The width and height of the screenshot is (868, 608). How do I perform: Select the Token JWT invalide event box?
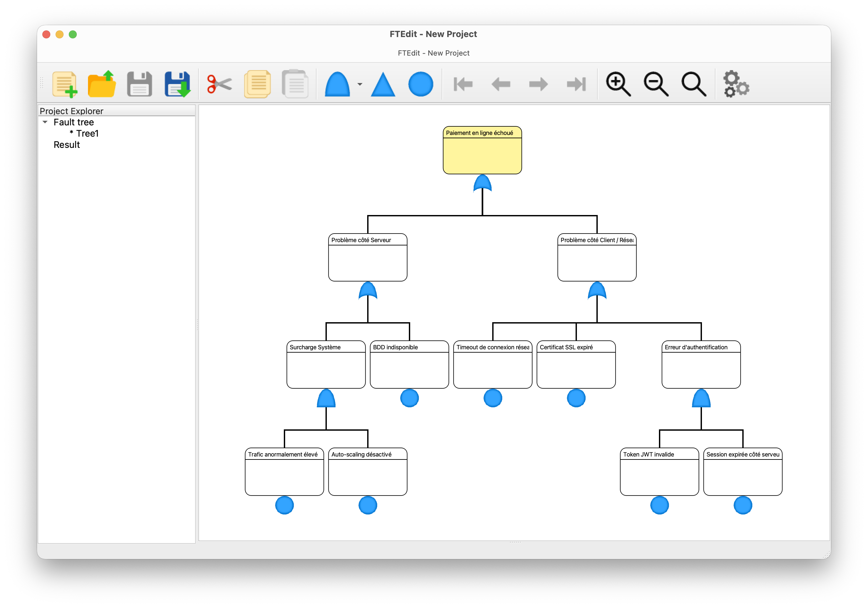coord(660,471)
